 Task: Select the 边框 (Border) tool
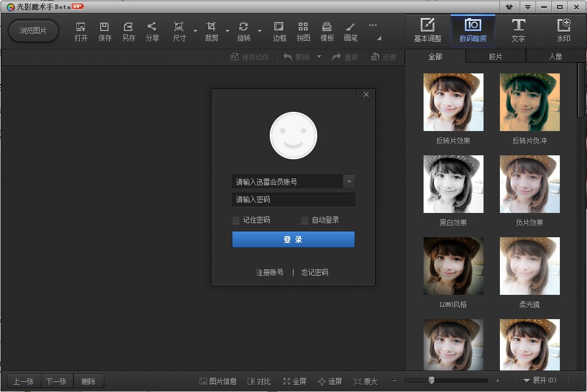coord(279,32)
